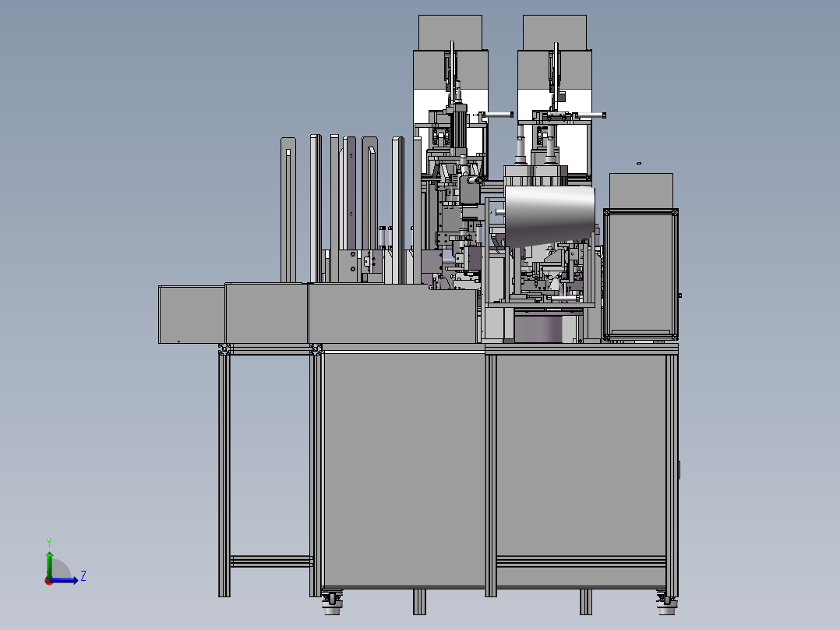Select the lower-left horizontal crossbar
840x630 pixels.
[270, 561]
